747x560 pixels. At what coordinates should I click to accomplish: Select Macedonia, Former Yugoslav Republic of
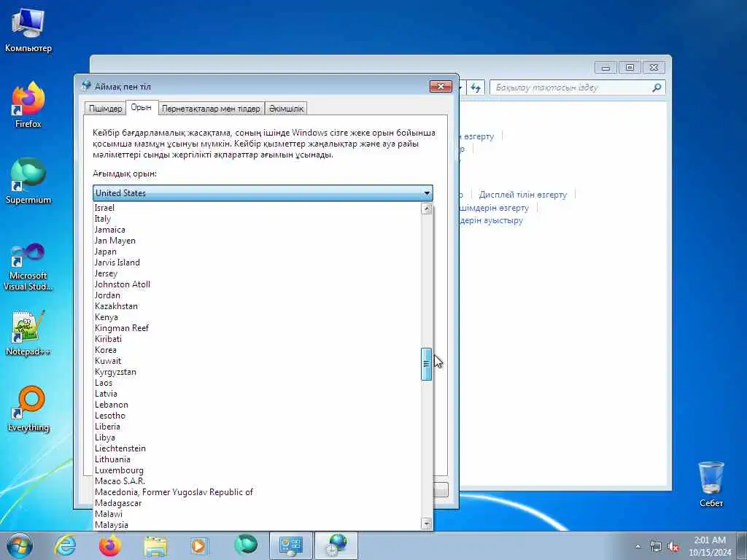tap(258, 492)
